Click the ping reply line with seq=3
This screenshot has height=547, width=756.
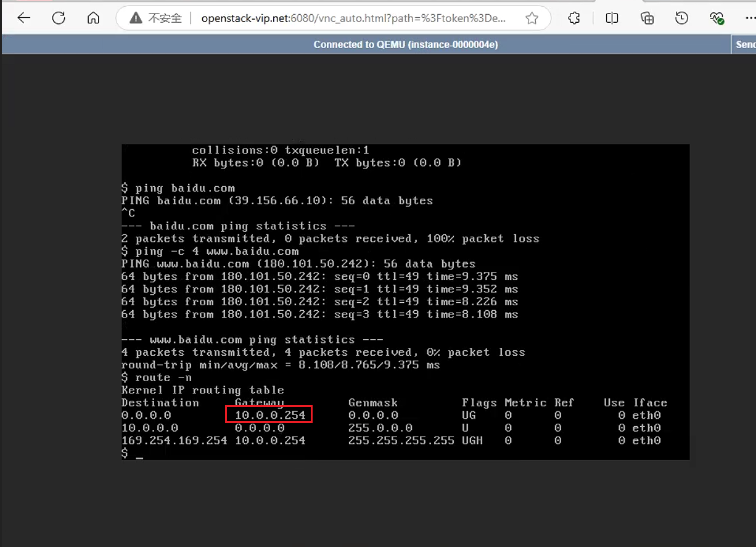[319, 315]
